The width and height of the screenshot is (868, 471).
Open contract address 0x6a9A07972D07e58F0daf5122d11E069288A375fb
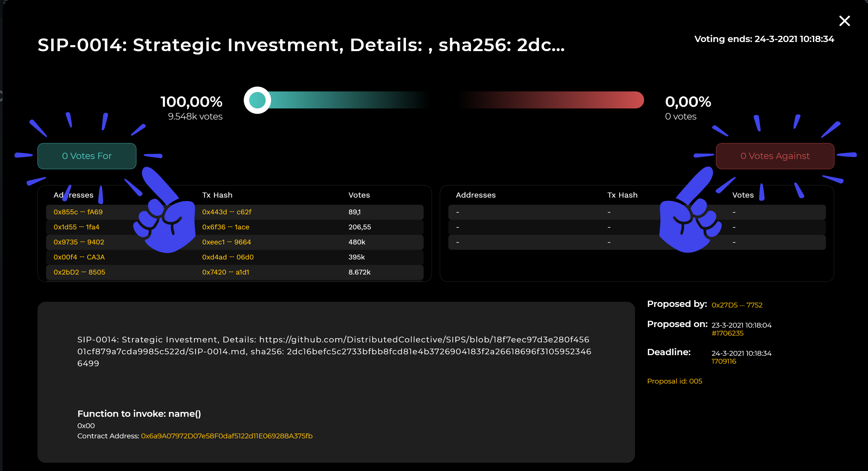(x=227, y=436)
